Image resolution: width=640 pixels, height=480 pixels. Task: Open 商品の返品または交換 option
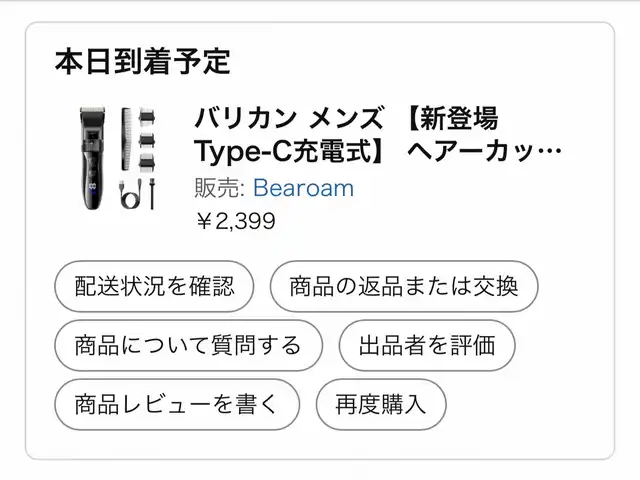[x=403, y=287]
